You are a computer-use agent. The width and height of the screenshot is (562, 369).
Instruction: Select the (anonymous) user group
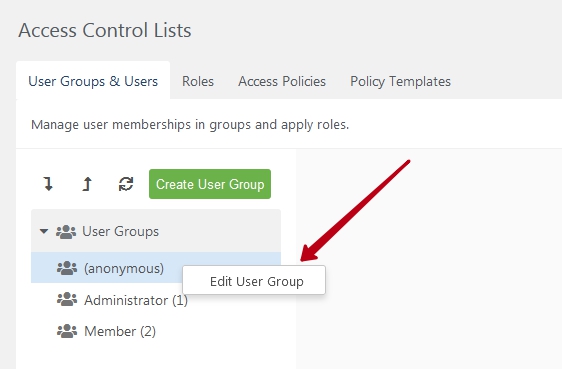click(124, 268)
